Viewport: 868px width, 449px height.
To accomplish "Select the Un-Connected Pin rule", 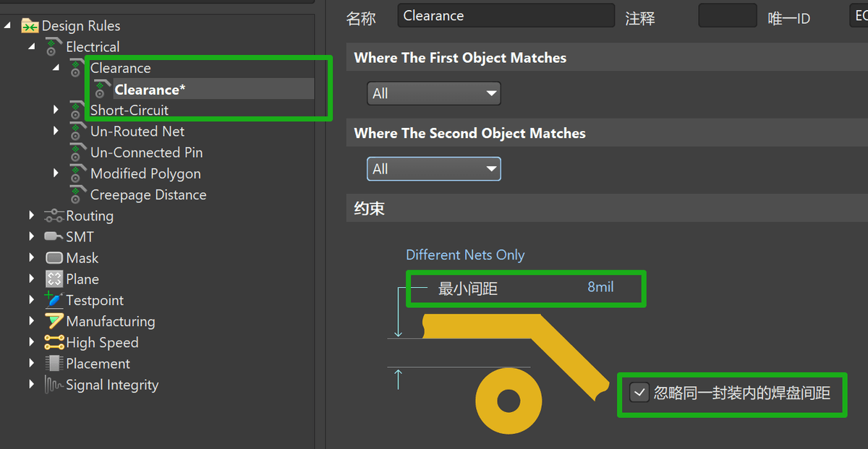I will pyautogui.click(x=146, y=153).
